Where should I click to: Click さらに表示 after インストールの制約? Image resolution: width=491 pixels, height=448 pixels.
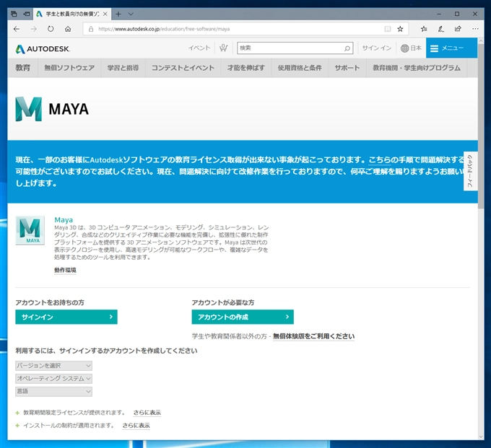pyautogui.click(x=136, y=425)
